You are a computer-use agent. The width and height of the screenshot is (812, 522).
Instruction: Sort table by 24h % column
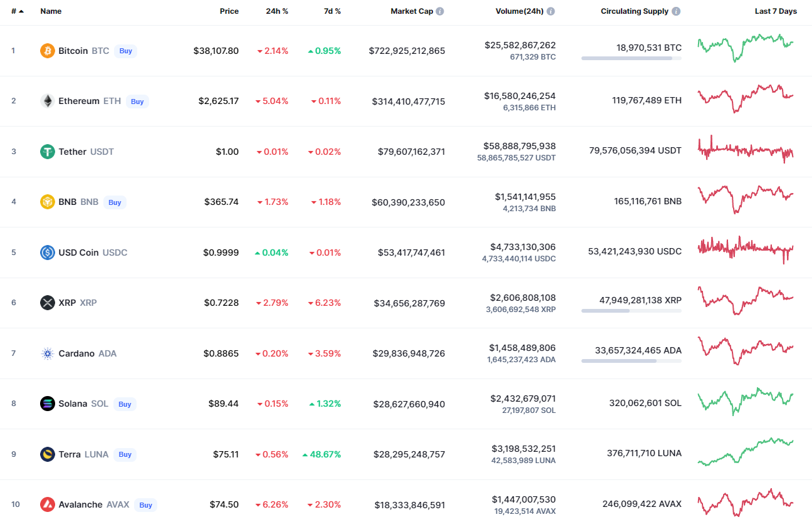(x=277, y=11)
